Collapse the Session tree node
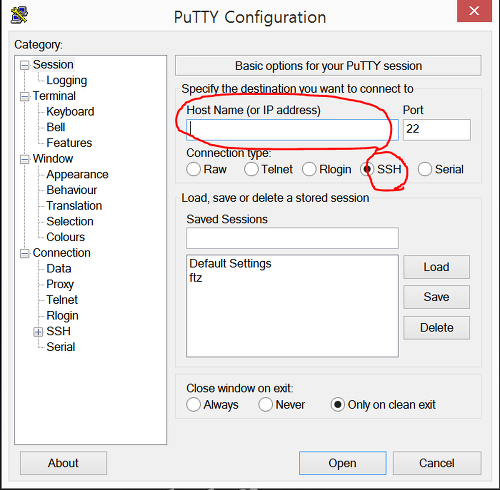 [24, 65]
